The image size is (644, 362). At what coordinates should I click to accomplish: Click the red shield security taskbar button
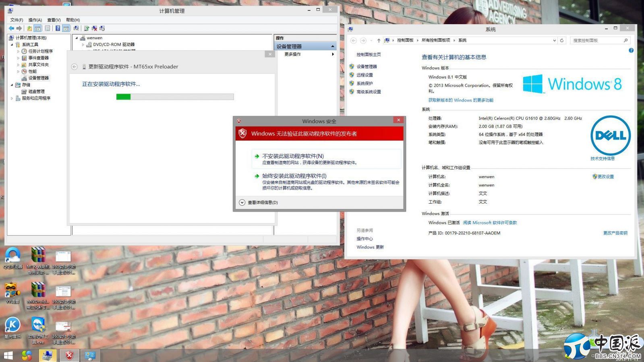tap(69, 356)
